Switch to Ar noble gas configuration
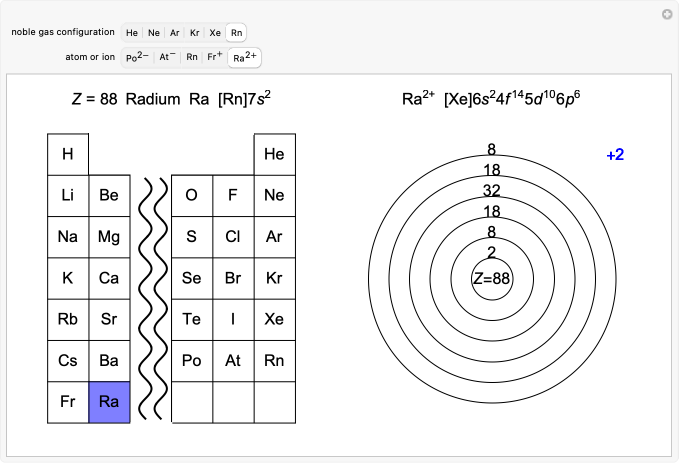This screenshot has height=464, width=679. coord(175,33)
